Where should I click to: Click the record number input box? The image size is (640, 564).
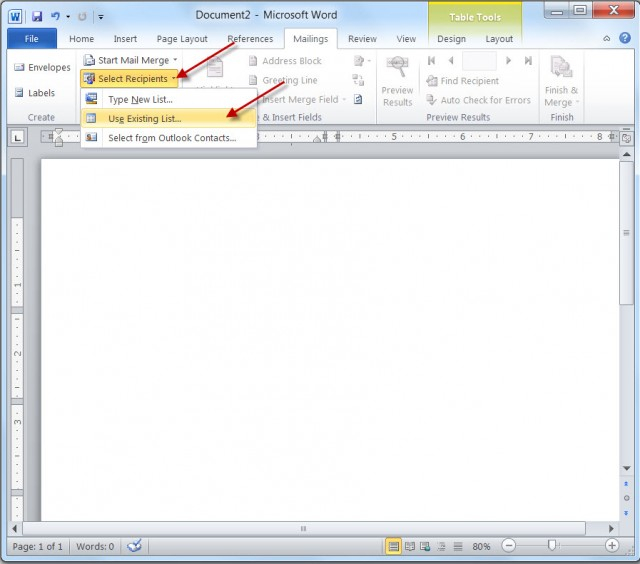(480, 61)
